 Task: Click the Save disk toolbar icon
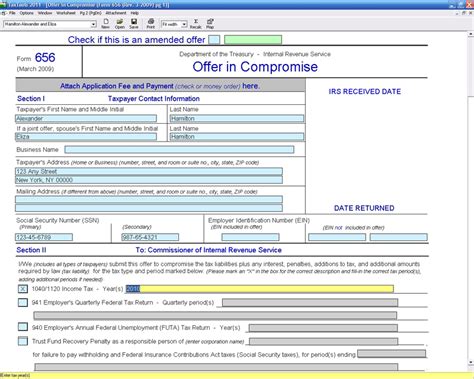[134, 24]
